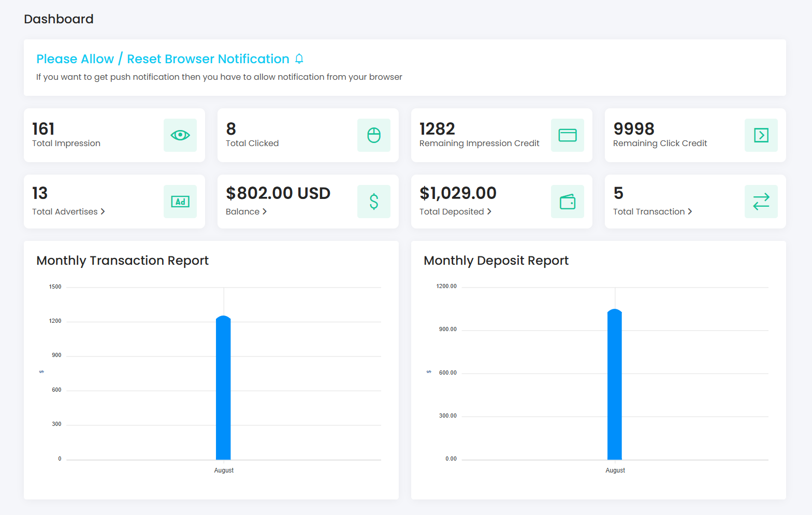Click the transfer arrows icon for Total Transaction
Image resolution: width=812 pixels, height=515 pixels.
click(761, 202)
